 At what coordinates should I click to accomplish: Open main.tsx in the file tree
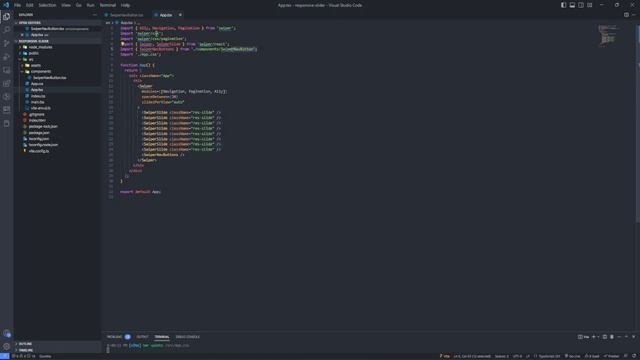(x=37, y=102)
